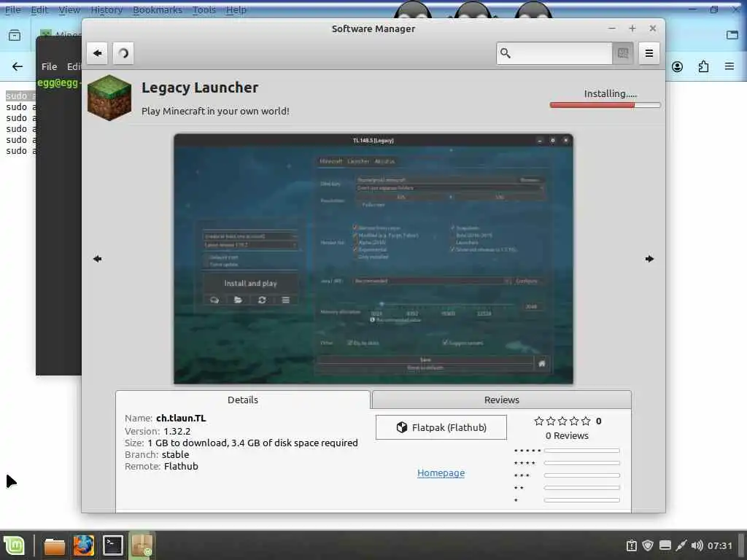Click Firefox back arrow button
Viewport: 747px width, 560px height.
18,66
